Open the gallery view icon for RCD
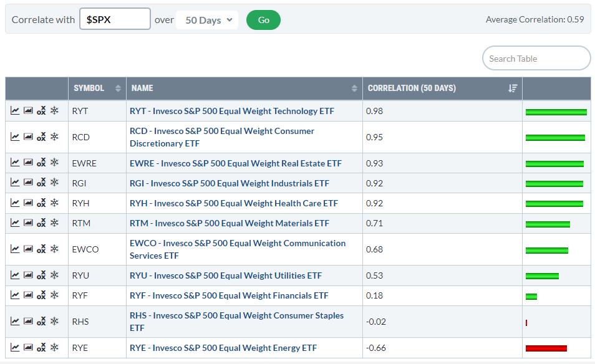 [x=28, y=137]
